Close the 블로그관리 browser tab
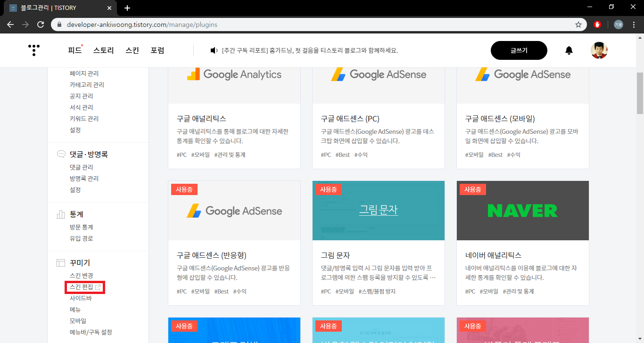644x343 pixels. [x=110, y=8]
